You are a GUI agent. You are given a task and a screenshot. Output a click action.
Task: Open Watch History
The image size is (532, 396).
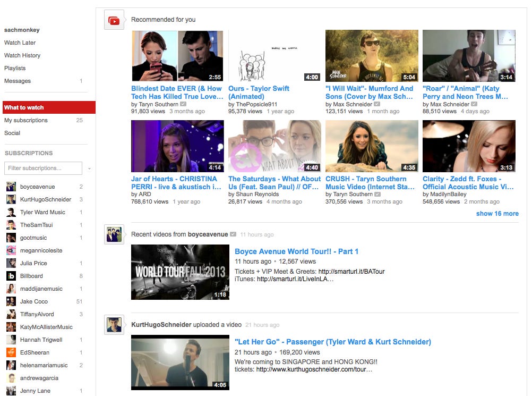click(22, 55)
